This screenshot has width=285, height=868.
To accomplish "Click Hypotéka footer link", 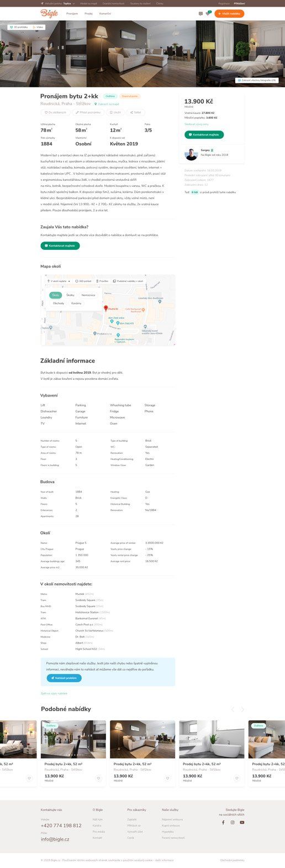I will tap(167, 832).
